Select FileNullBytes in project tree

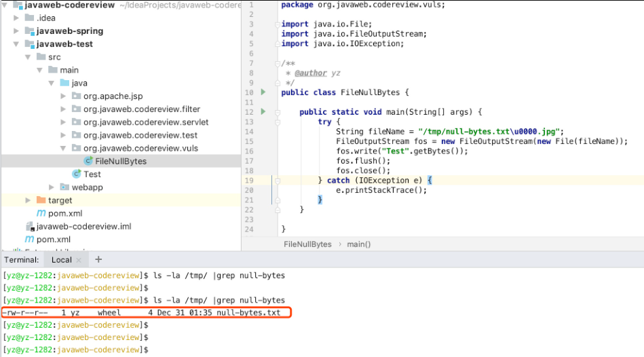[x=121, y=161]
